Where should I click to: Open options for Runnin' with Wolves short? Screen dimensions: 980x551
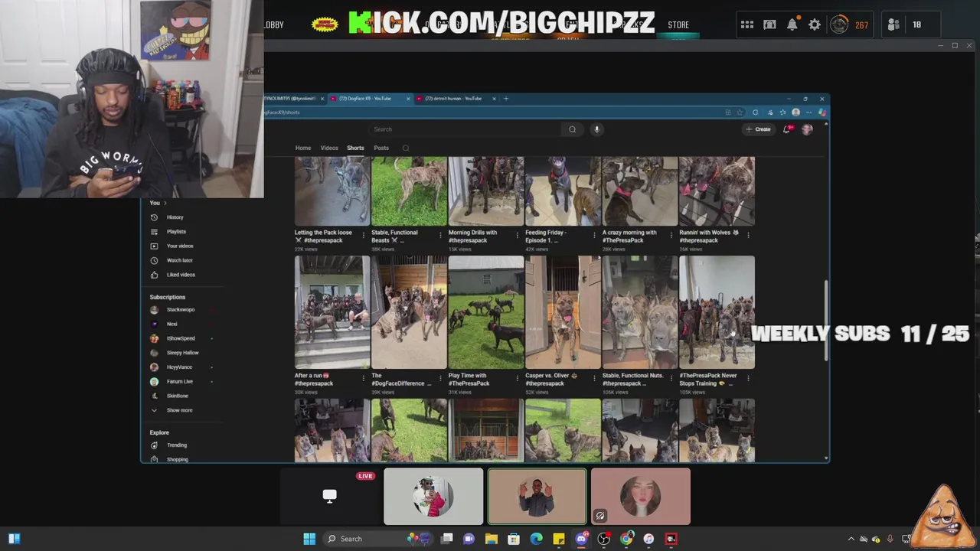pyautogui.click(x=748, y=235)
